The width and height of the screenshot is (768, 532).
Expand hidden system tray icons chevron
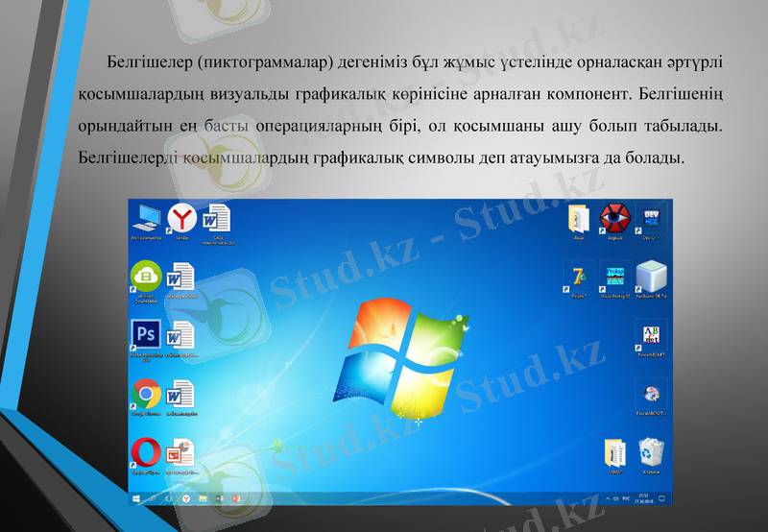pos(608,498)
